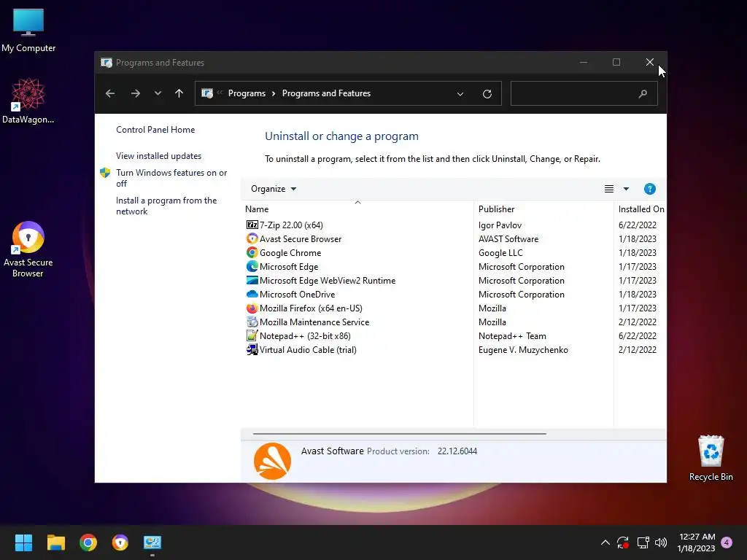Viewport: 747px width, 560px height.
Task: Click the search Programs and Features box
Action: [x=584, y=94]
